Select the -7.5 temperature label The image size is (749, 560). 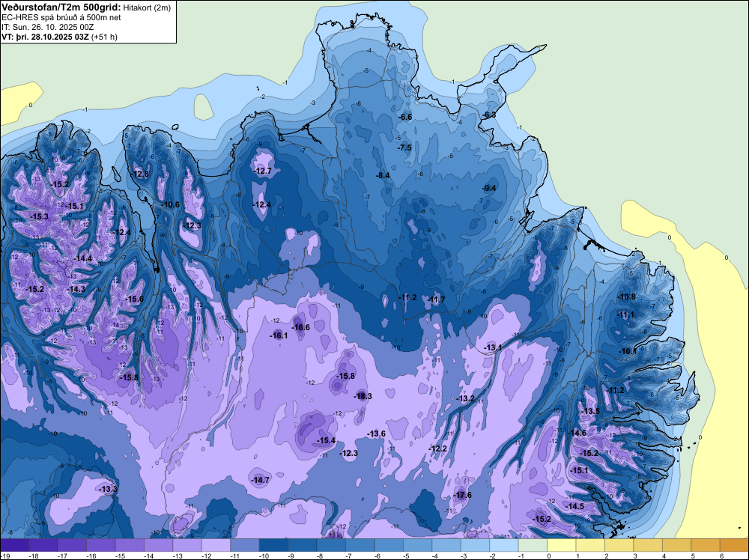[404, 147]
